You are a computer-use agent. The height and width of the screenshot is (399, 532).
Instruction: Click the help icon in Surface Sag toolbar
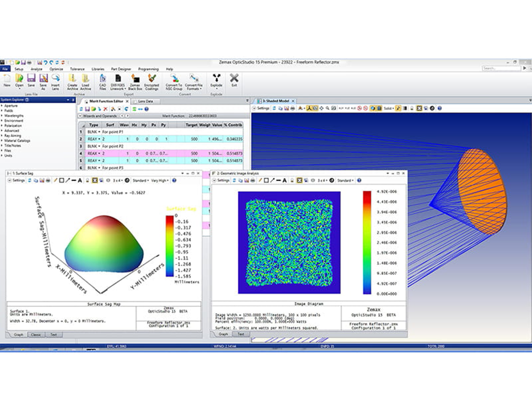(x=175, y=180)
